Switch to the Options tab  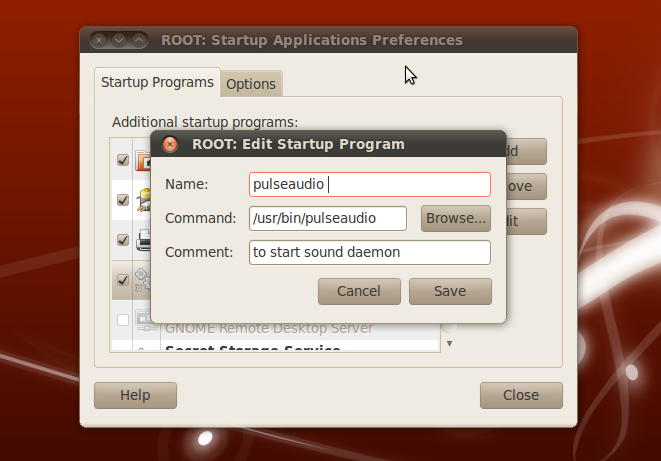[251, 84]
